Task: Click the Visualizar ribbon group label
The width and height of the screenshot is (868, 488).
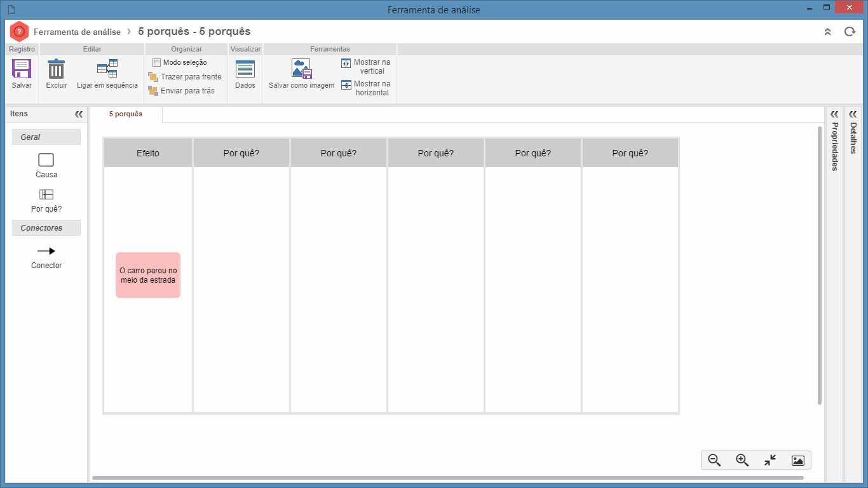Action: pyautogui.click(x=245, y=49)
